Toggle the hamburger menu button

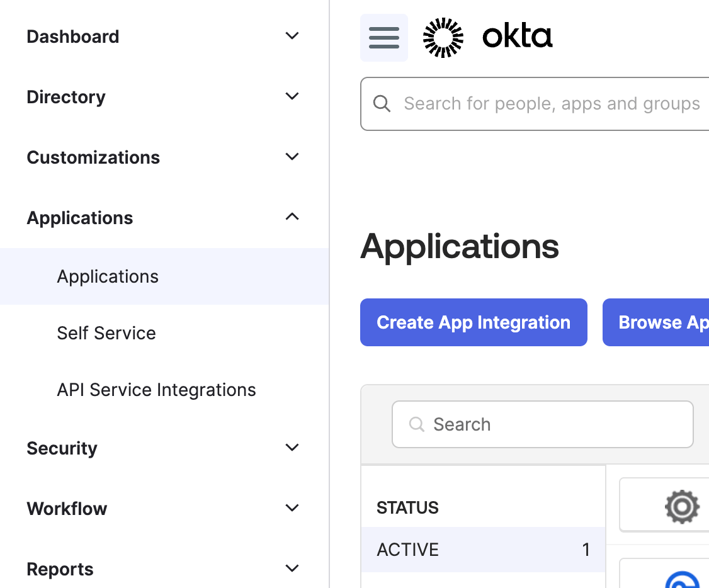(384, 38)
